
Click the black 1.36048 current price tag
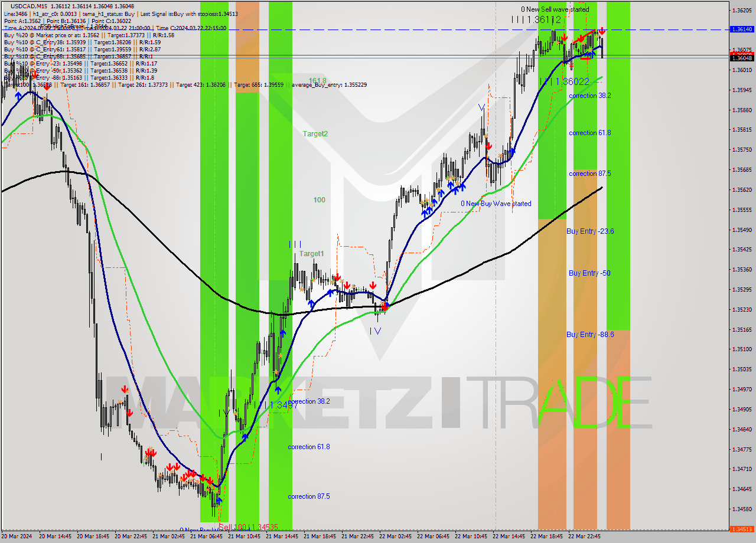coord(741,58)
